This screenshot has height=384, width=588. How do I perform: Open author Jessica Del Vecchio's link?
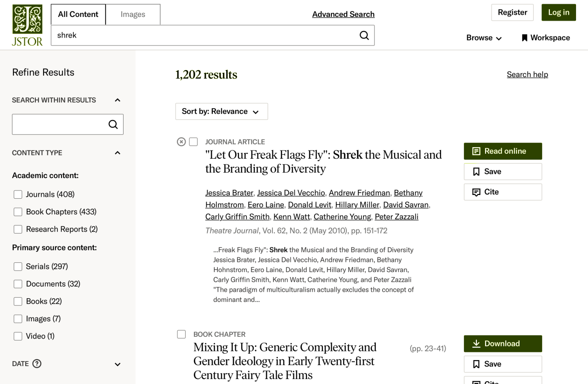pyautogui.click(x=291, y=193)
